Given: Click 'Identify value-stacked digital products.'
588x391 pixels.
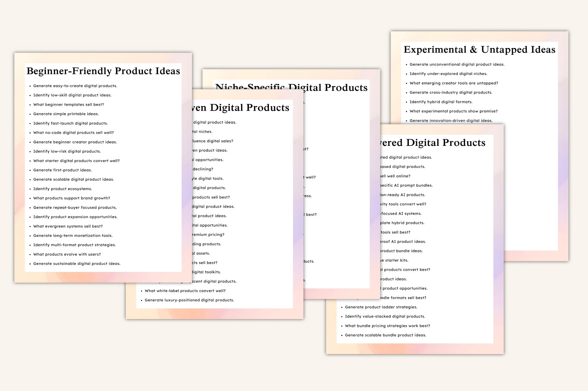Looking at the screenshot, I should pyautogui.click(x=385, y=316).
